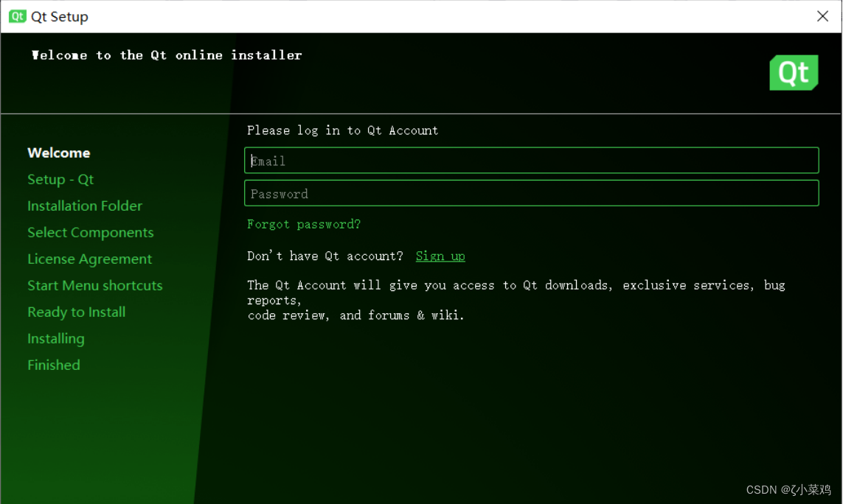The image size is (843, 504).
Task: Go to the Setup - Qt step
Action: click(x=60, y=180)
